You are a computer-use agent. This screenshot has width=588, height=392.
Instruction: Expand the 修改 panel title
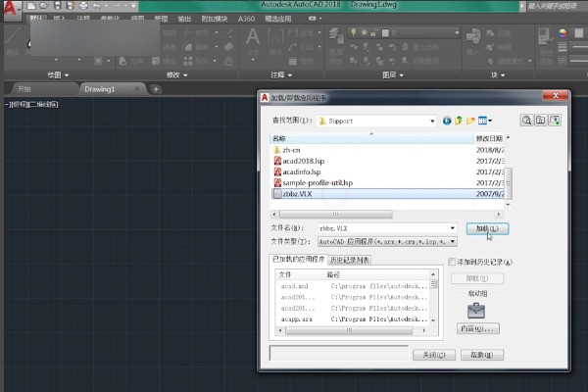tap(176, 75)
